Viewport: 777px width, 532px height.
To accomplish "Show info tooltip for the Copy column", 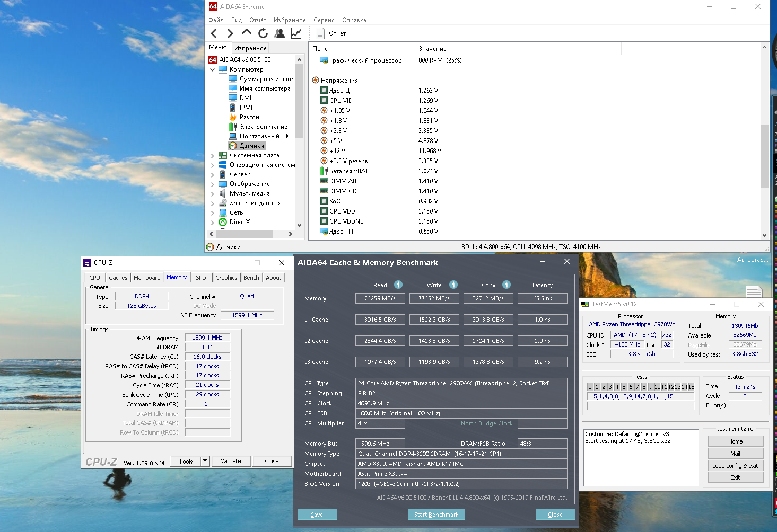I will [x=507, y=285].
